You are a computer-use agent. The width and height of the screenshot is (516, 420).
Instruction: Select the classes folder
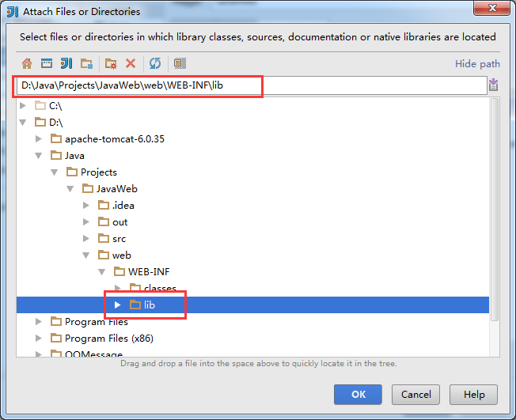160,289
